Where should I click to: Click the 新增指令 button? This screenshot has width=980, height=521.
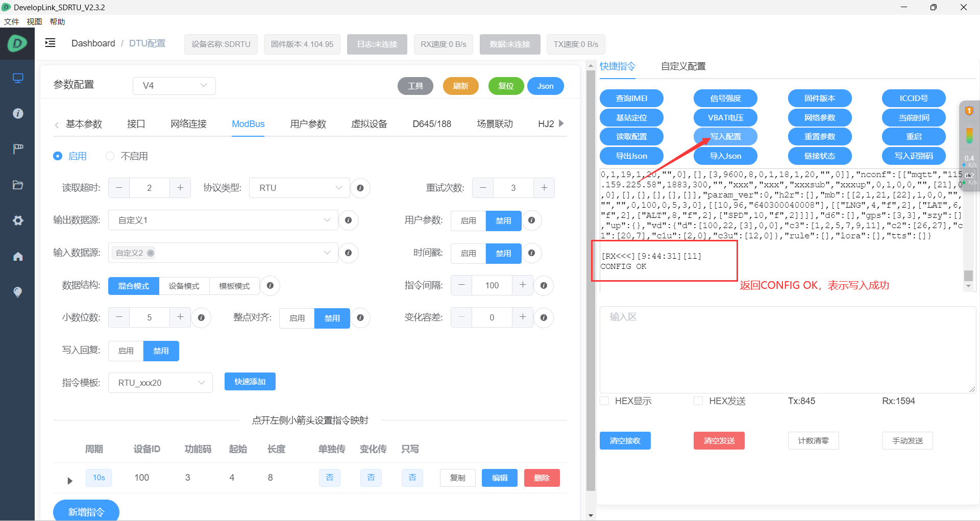[86, 511]
